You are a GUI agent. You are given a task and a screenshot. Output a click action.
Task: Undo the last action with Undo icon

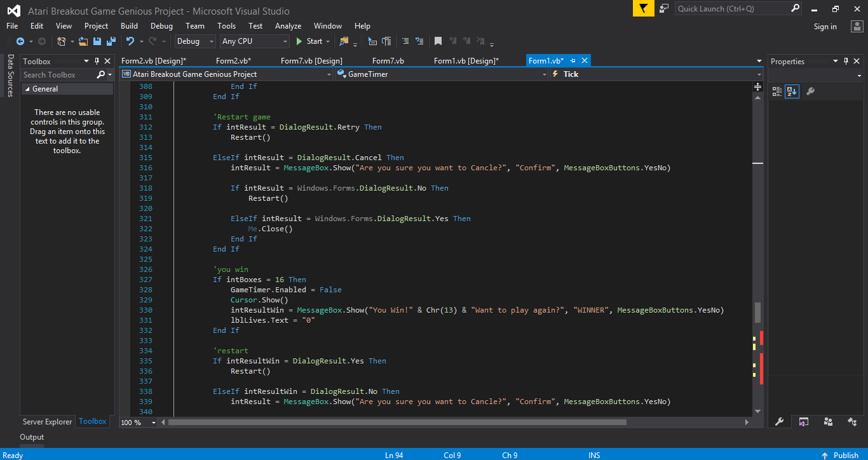pos(130,41)
